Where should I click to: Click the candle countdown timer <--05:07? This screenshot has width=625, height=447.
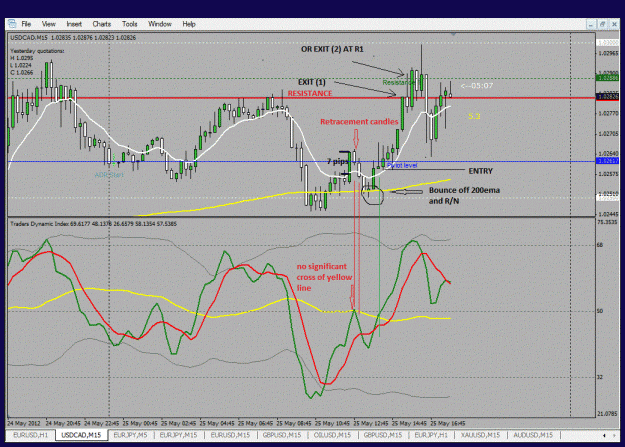pos(477,85)
